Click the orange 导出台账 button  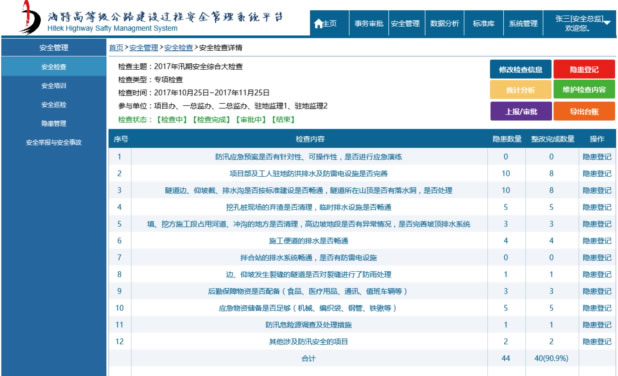click(584, 112)
